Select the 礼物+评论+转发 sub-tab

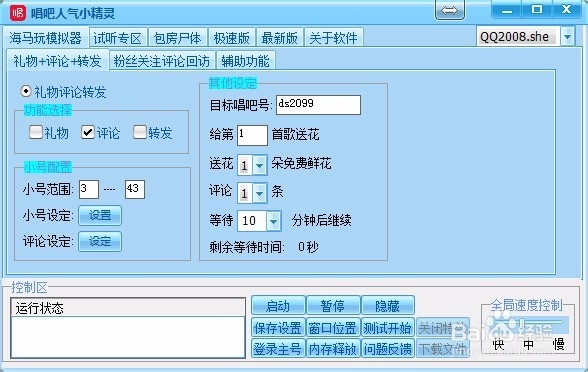57,60
